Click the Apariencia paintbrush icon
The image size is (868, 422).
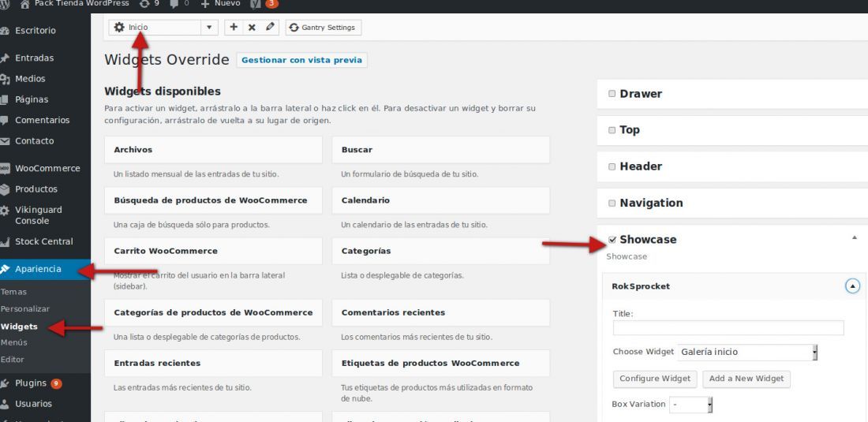point(5,269)
